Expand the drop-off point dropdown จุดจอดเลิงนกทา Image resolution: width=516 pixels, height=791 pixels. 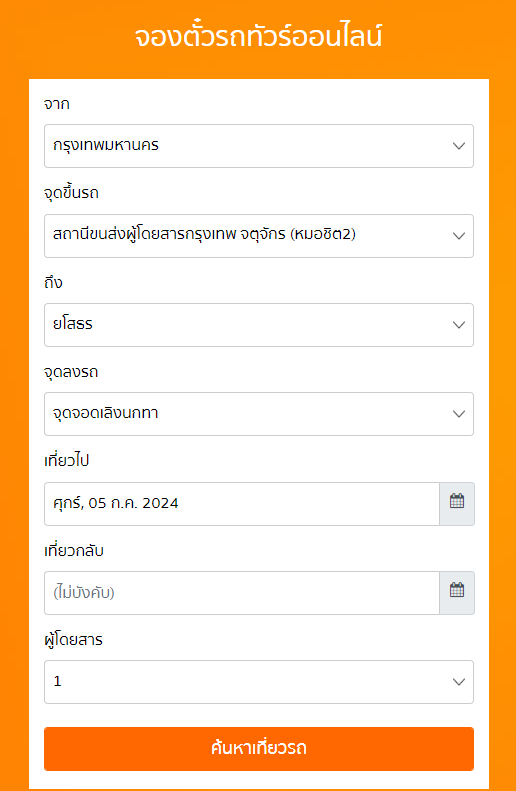[259, 414]
